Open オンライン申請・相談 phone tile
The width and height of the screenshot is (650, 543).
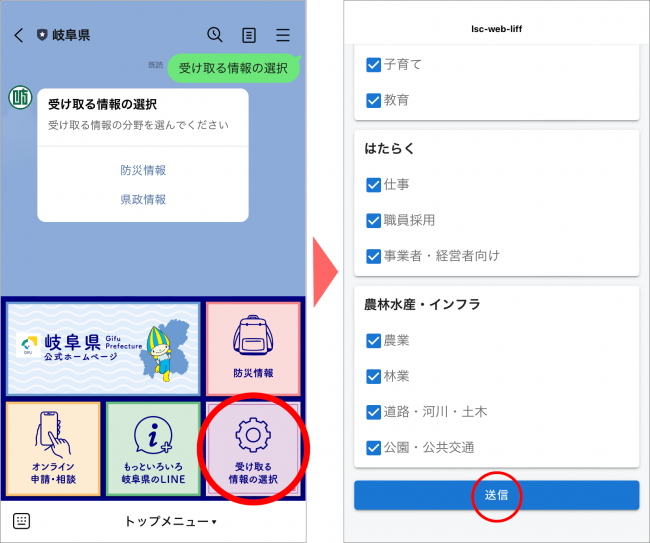coord(53,449)
